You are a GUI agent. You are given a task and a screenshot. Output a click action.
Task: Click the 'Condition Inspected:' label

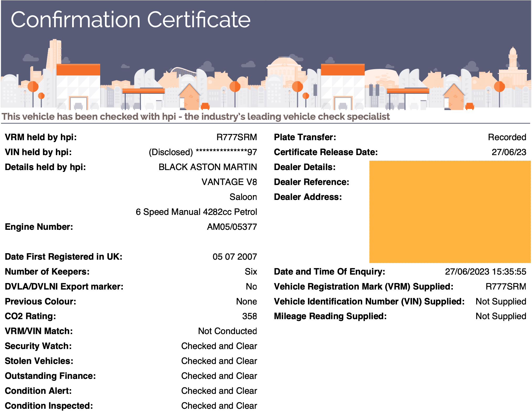(49, 406)
